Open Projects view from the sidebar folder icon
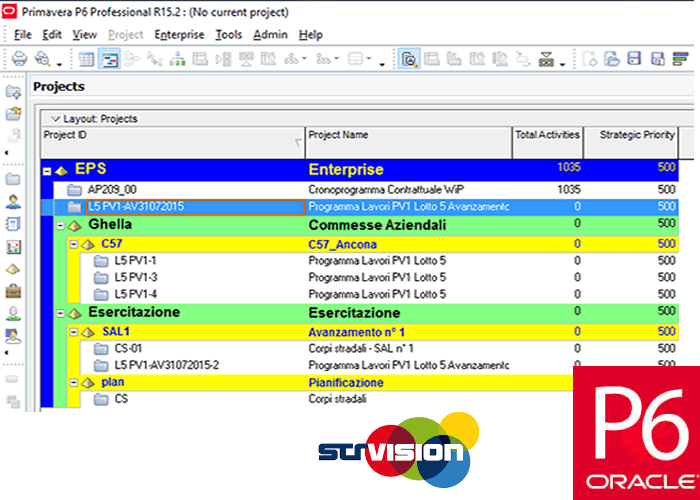The width and height of the screenshot is (700, 500). [x=13, y=179]
